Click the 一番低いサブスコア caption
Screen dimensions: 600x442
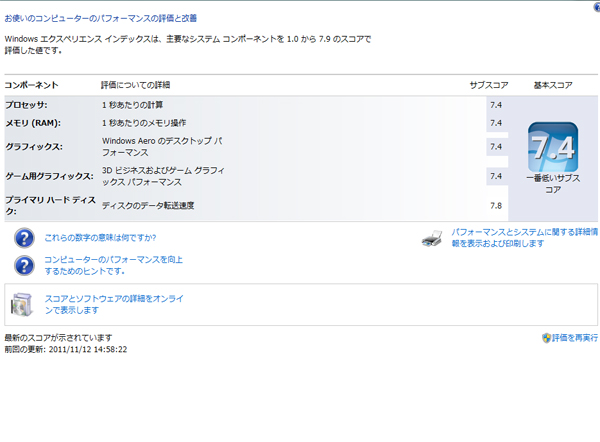point(553,184)
